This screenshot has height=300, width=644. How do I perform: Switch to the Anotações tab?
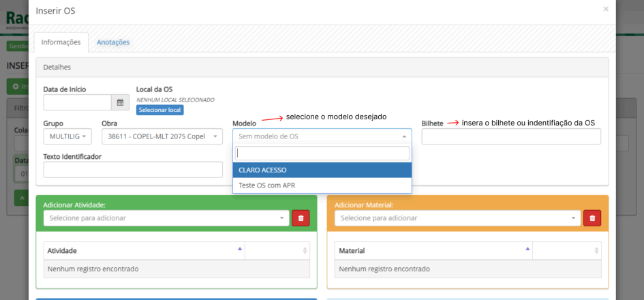coord(113,42)
